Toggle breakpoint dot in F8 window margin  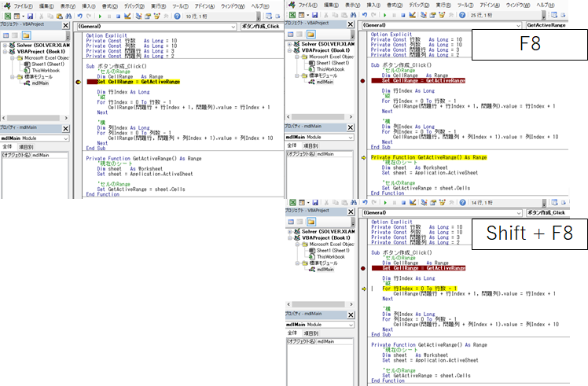[362, 81]
